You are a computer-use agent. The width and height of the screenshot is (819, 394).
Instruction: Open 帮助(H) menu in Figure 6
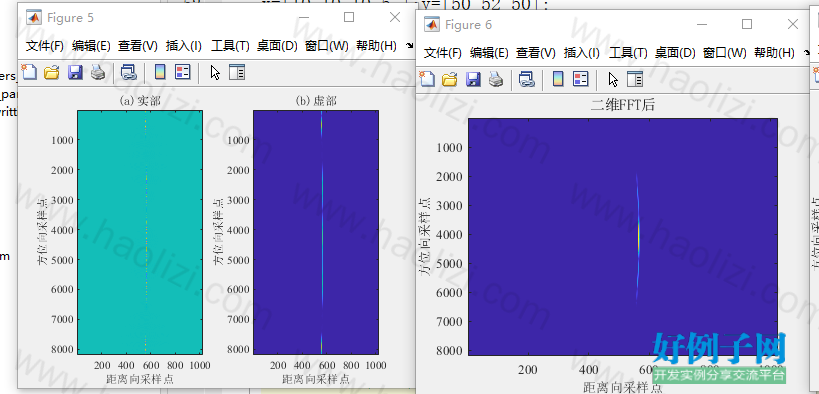(775, 52)
